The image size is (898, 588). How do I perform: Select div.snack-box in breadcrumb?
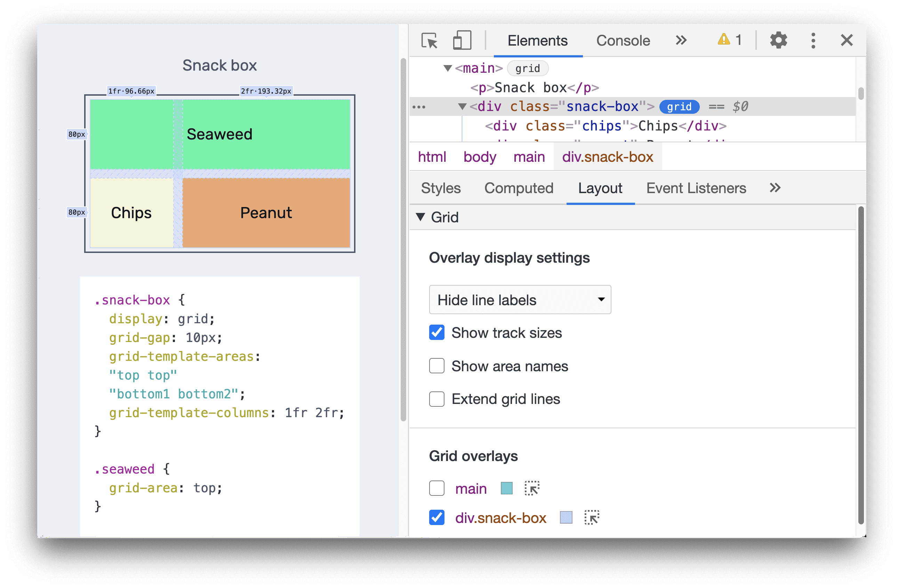(606, 158)
